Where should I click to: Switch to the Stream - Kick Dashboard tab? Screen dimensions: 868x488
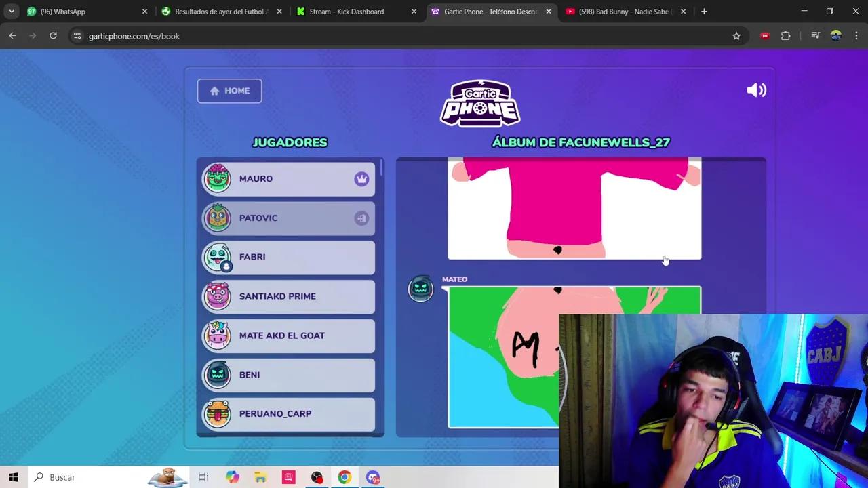click(347, 12)
